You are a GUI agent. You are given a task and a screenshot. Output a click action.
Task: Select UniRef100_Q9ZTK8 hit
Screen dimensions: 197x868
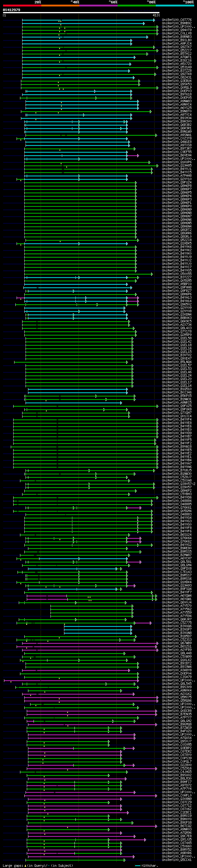tap(177, 74)
